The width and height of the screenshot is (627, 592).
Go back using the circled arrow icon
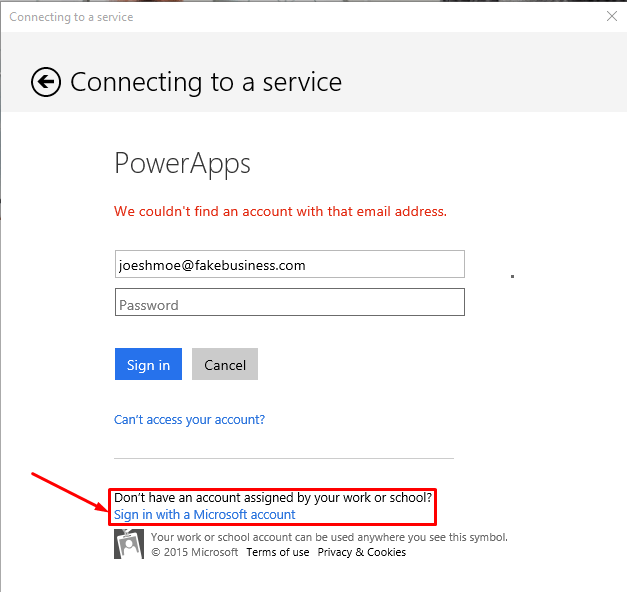46,82
